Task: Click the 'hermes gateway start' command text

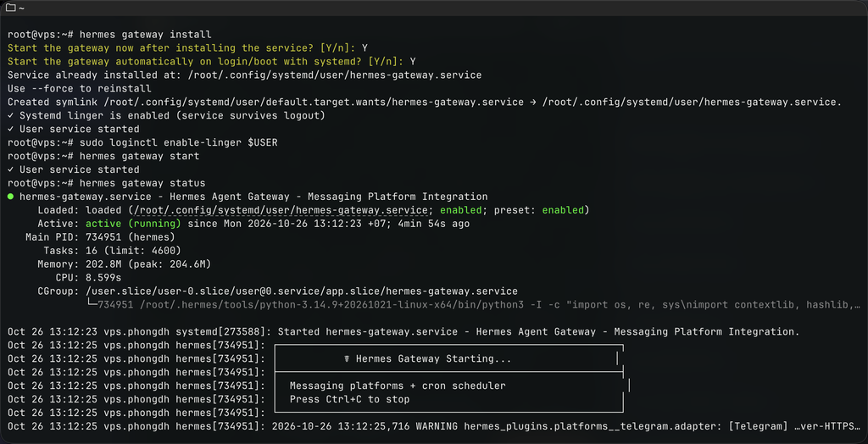Action: 140,156
